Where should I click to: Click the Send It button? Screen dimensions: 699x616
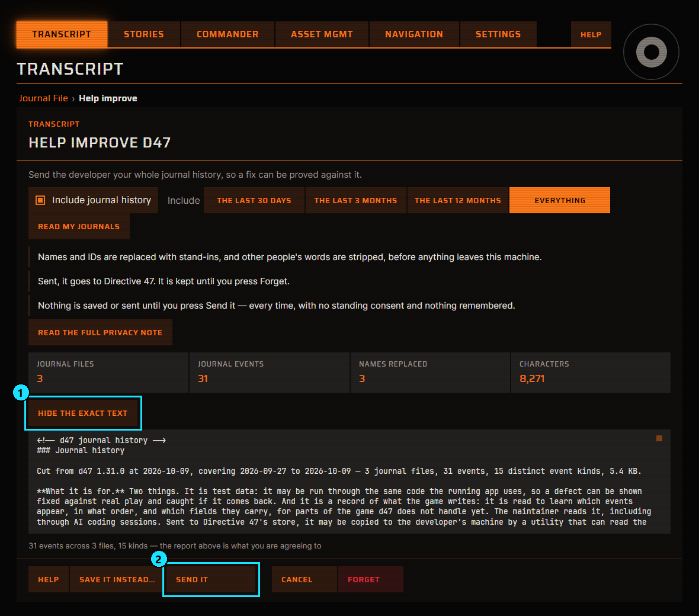211,579
